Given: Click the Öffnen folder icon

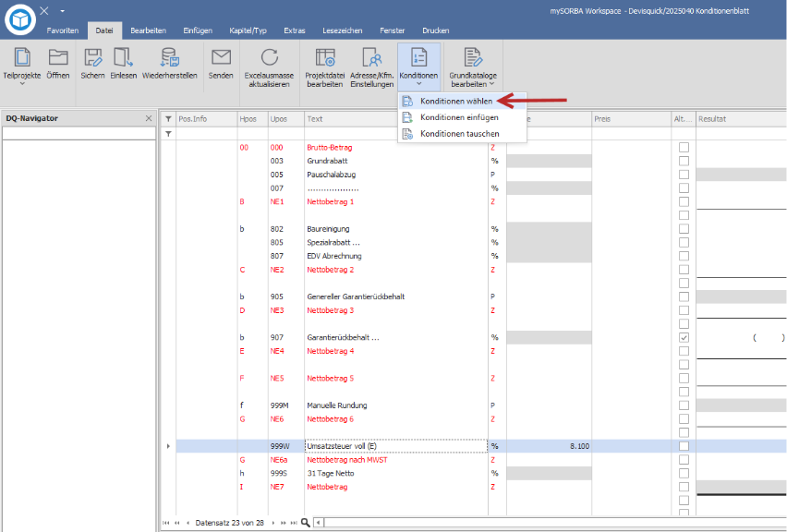Looking at the screenshot, I should [x=58, y=57].
